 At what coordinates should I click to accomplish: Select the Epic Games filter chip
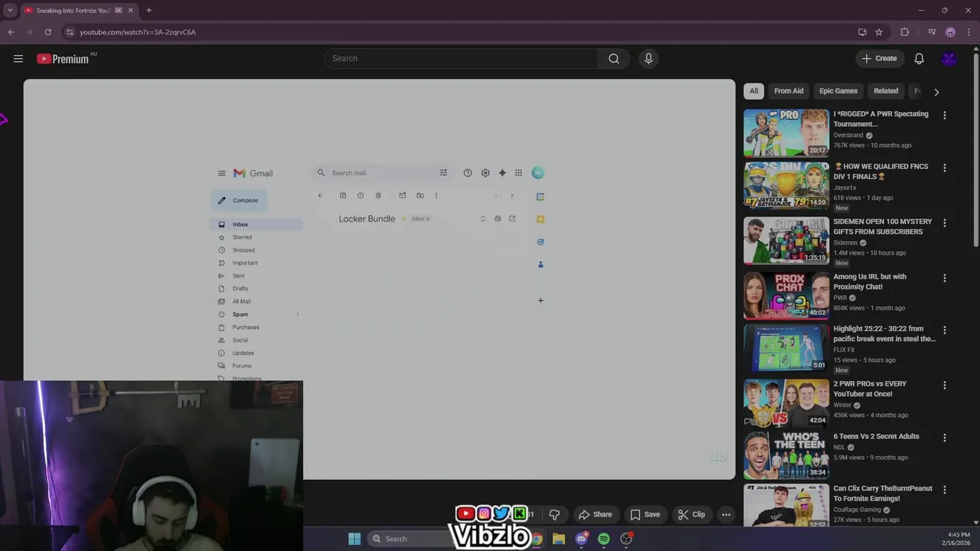click(x=838, y=91)
